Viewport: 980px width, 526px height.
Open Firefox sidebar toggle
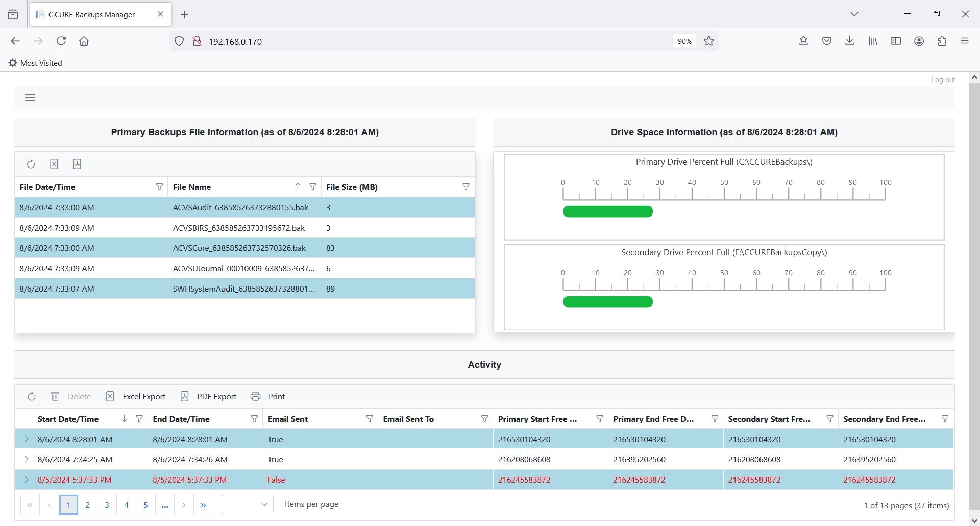pos(896,41)
